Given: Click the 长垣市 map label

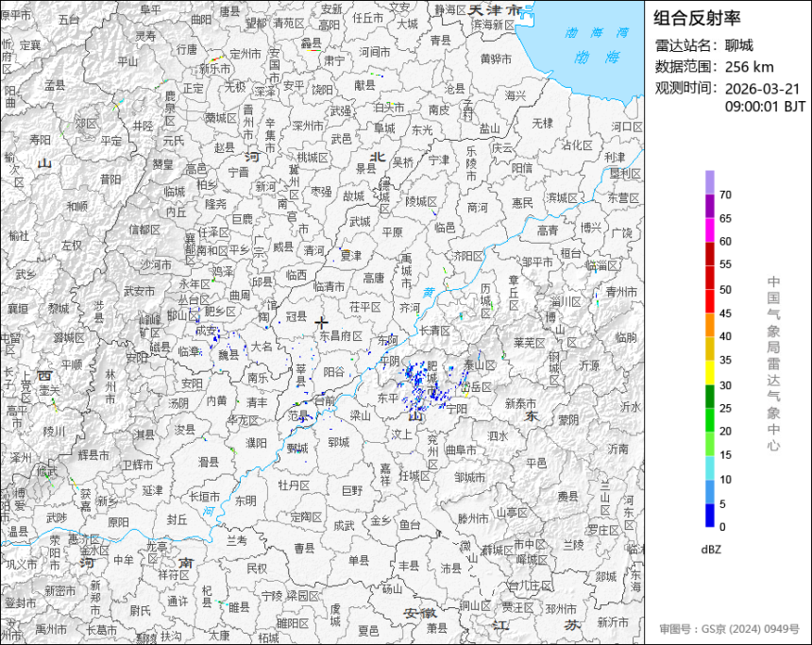Looking at the screenshot, I should click(205, 497).
